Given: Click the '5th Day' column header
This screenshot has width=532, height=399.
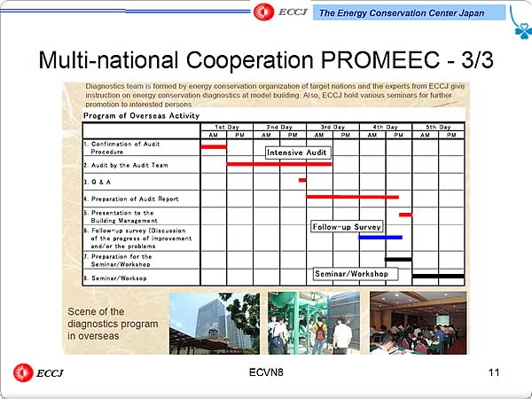Looking at the screenshot, I should pos(438,127).
